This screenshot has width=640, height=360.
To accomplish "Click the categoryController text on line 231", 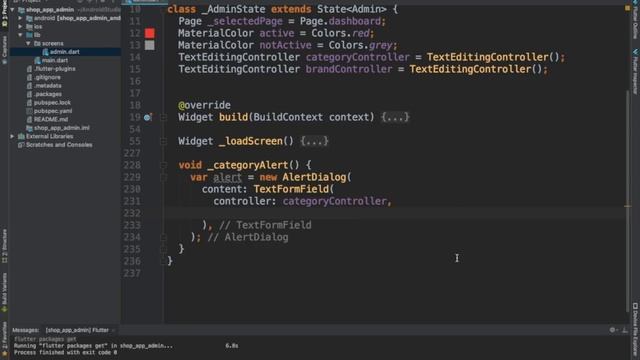I will click(334, 201).
